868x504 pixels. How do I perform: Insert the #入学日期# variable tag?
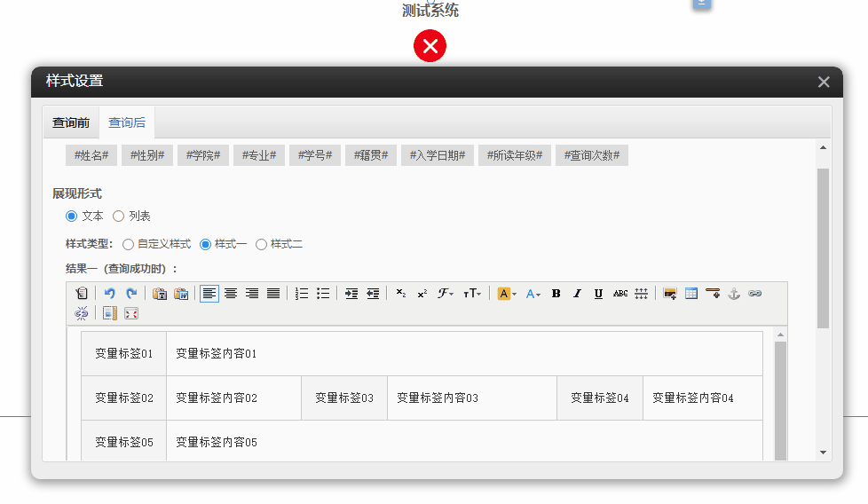coord(438,155)
